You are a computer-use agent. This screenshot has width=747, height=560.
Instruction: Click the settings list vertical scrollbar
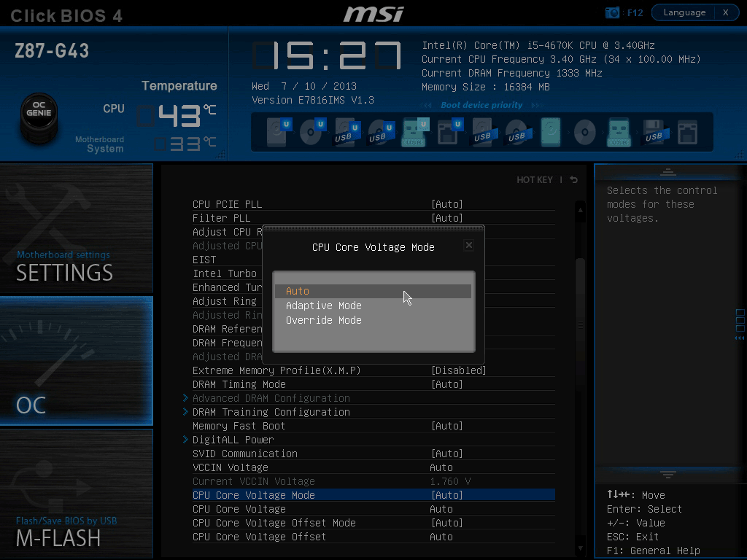580,292
